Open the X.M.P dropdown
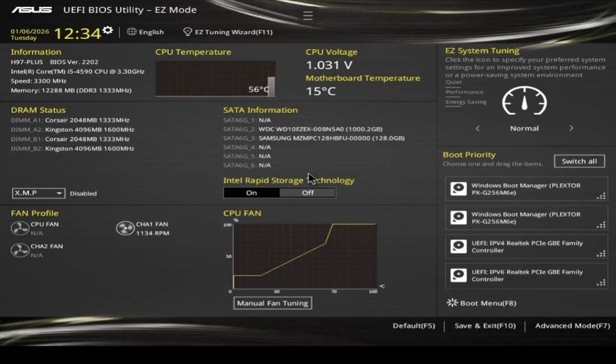This screenshot has height=364, width=616. point(38,193)
